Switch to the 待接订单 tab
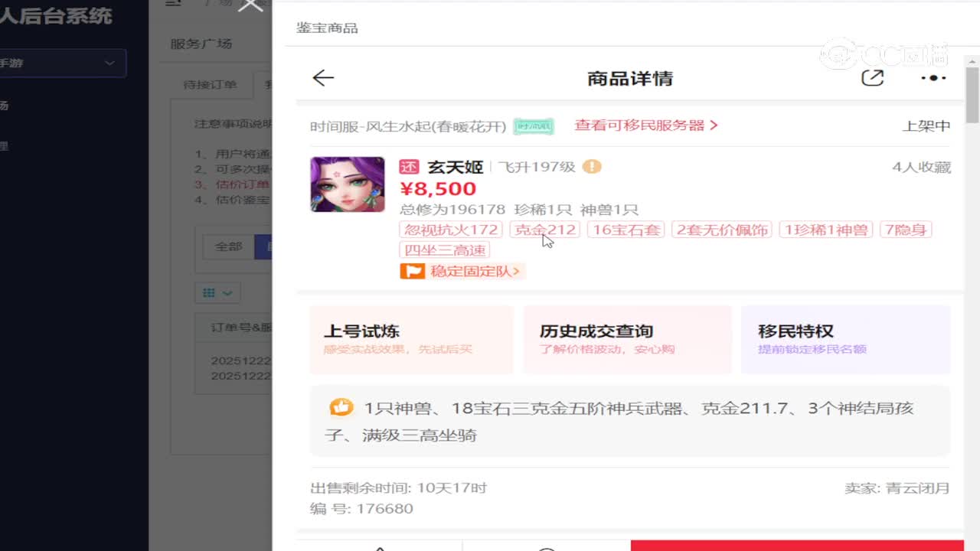Viewport: 980px width, 551px height. [211, 85]
